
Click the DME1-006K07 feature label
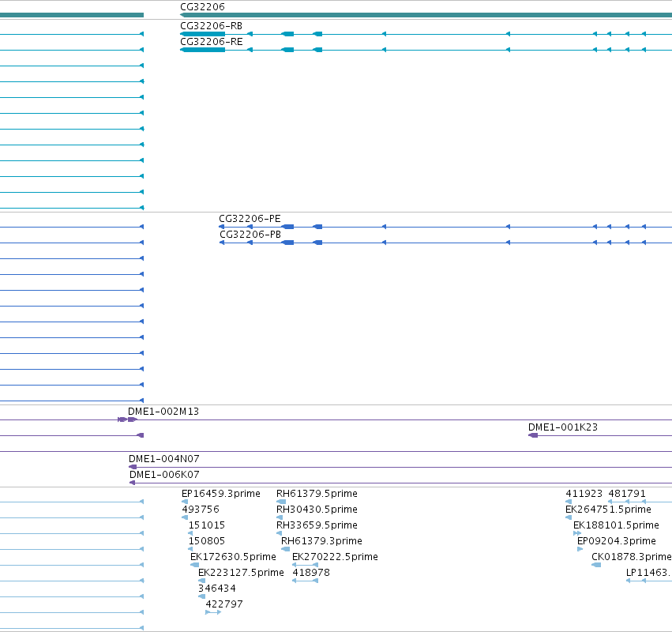point(164,475)
